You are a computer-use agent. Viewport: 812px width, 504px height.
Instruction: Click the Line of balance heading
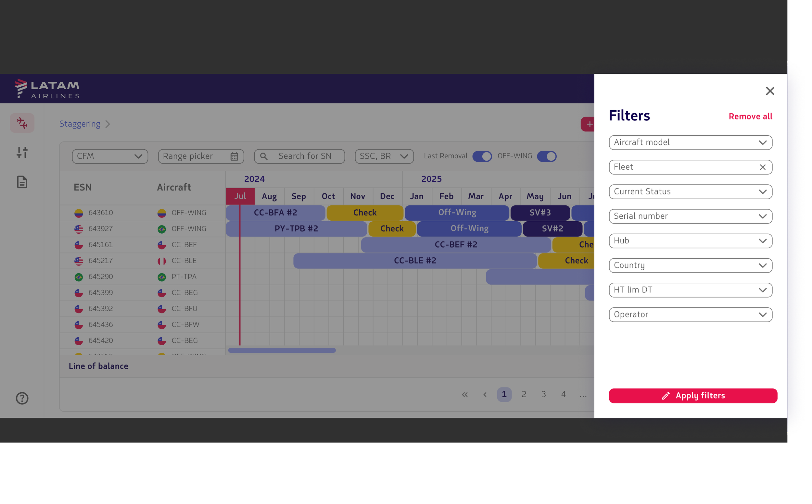[x=98, y=366]
